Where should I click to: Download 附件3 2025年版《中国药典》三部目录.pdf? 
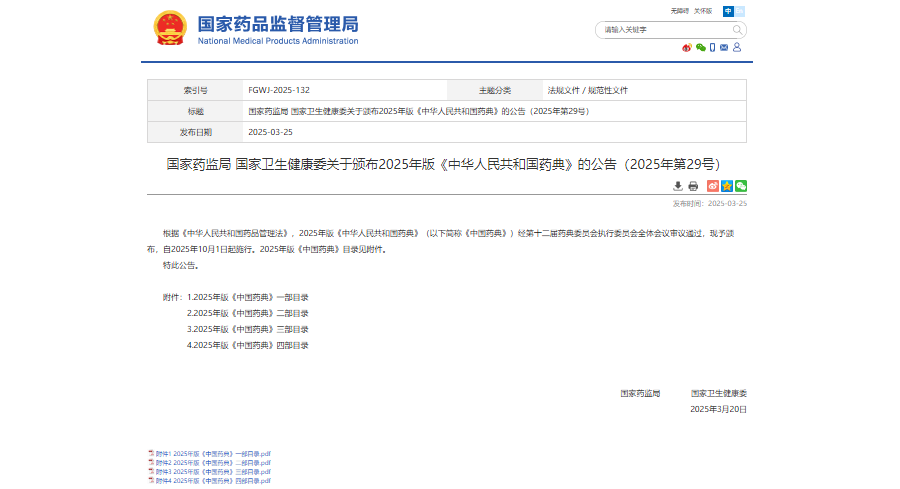pyautogui.click(x=213, y=472)
